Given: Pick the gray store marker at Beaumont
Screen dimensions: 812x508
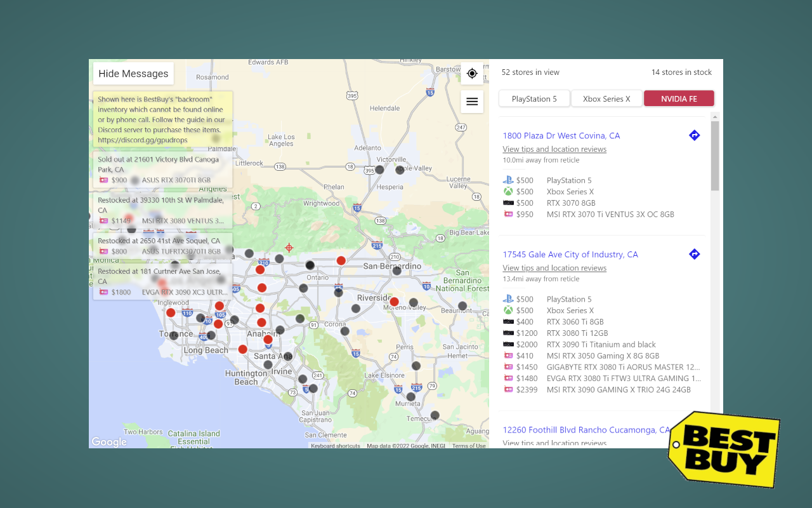Looking at the screenshot, I should [462, 305].
